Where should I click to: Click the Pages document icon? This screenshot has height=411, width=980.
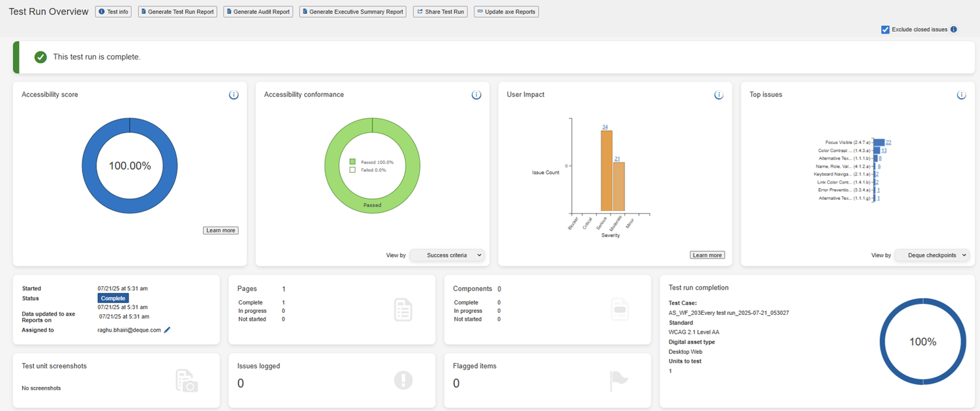click(403, 310)
